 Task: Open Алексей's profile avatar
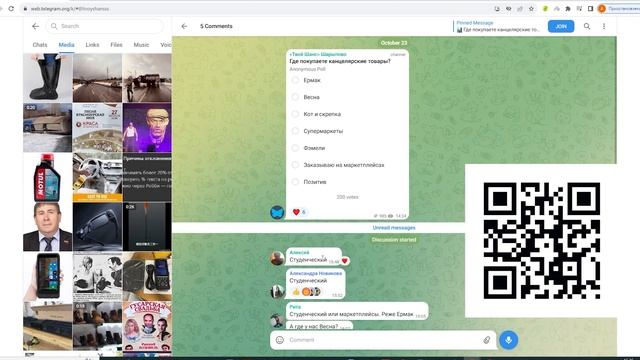click(x=277, y=258)
